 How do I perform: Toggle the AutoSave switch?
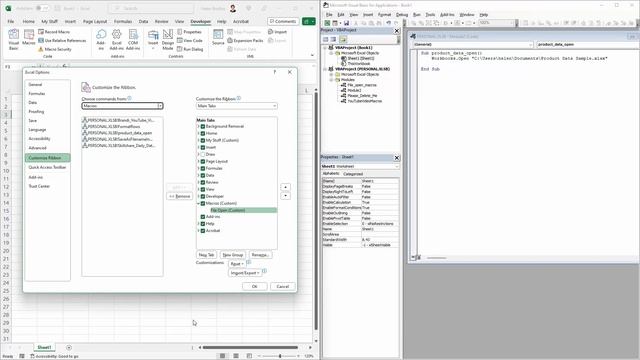coord(42,8)
